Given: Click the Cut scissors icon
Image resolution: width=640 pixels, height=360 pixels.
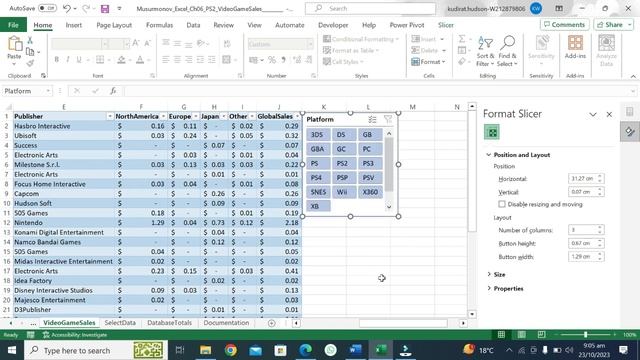Looking at the screenshot, I should click(x=30, y=40).
